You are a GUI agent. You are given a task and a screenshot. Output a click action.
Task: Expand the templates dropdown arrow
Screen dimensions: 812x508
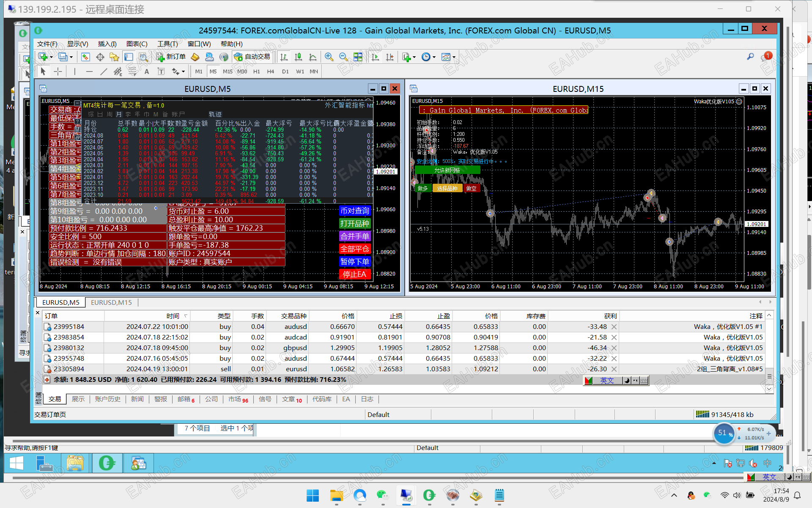click(x=454, y=57)
